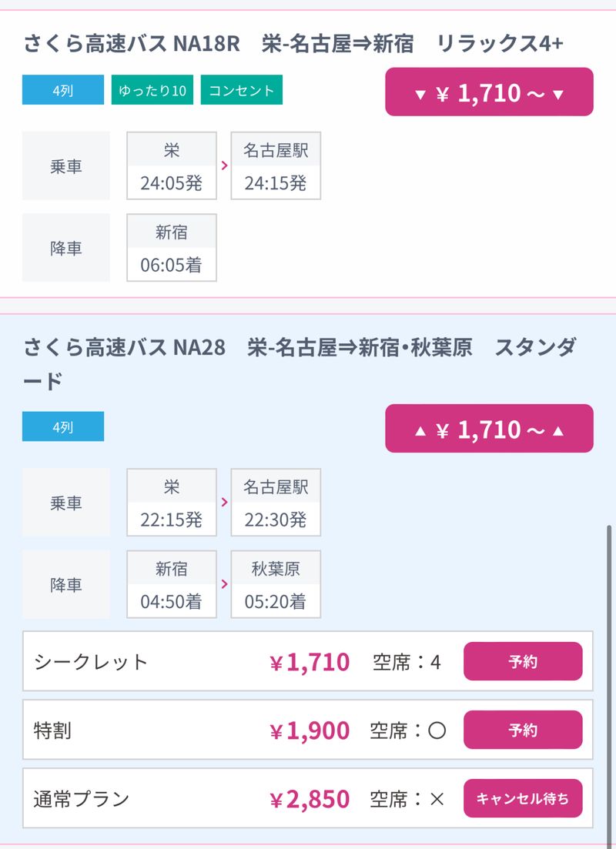Open the NA18R リラックス4+ bus title

pyautogui.click(x=293, y=43)
